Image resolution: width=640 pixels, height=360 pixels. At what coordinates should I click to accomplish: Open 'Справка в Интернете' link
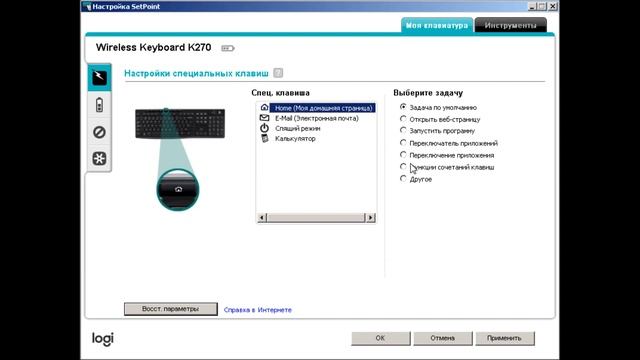click(258, 310)
